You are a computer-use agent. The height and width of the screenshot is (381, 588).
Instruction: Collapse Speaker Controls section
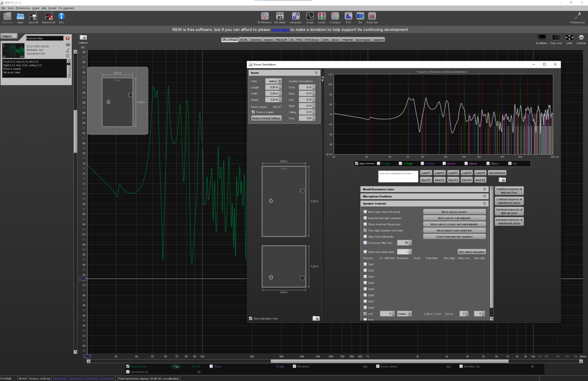coord(484,204)
